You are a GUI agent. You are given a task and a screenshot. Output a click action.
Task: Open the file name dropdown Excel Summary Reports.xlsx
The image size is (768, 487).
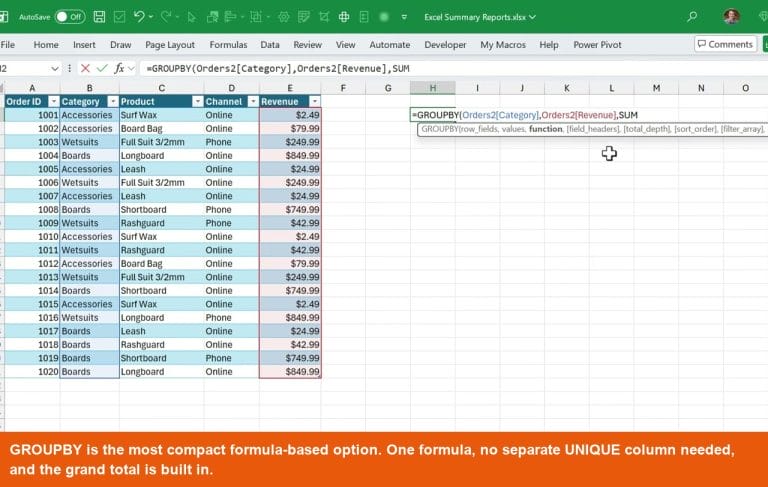480,17
